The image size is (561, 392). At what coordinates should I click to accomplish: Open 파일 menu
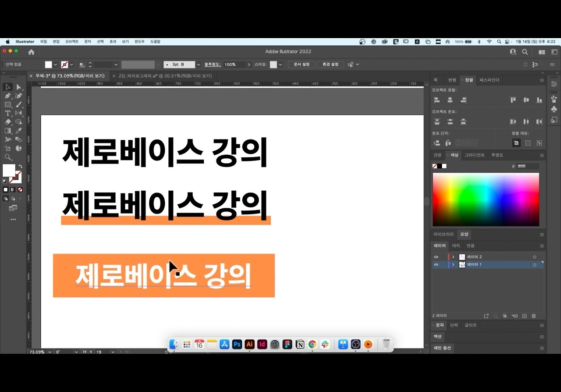tap(43, 42)
